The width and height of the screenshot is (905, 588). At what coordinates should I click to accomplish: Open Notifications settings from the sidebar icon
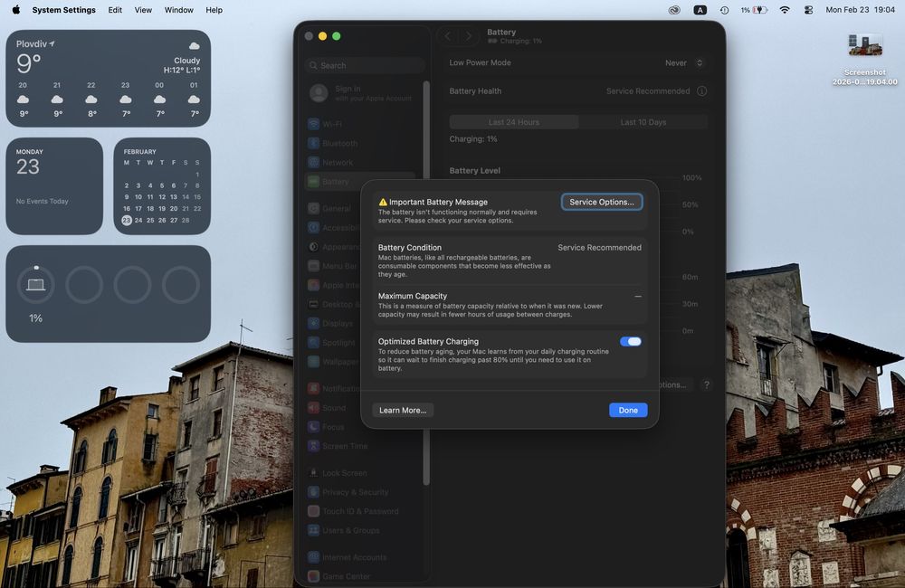(313, 388)
